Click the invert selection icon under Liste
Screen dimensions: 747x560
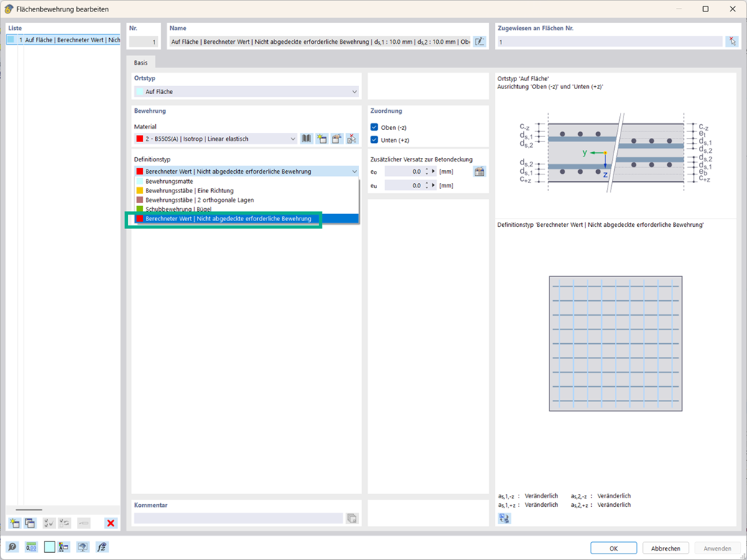65,523
